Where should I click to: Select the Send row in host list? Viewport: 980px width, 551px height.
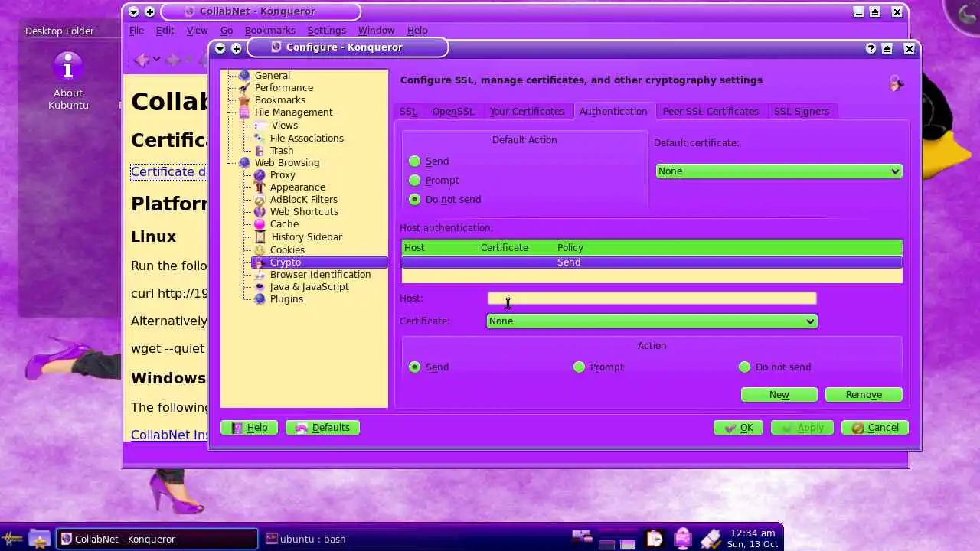[x=652, y=262]
